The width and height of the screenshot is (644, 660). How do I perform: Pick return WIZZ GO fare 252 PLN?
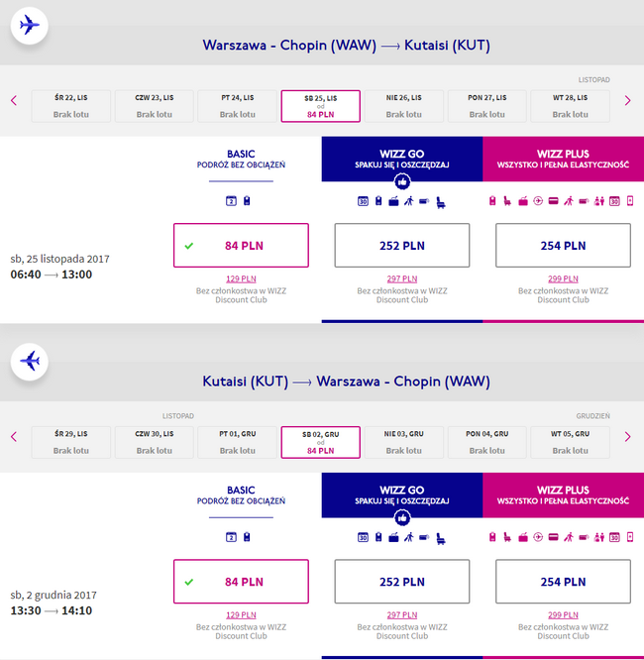click(402, 583)
